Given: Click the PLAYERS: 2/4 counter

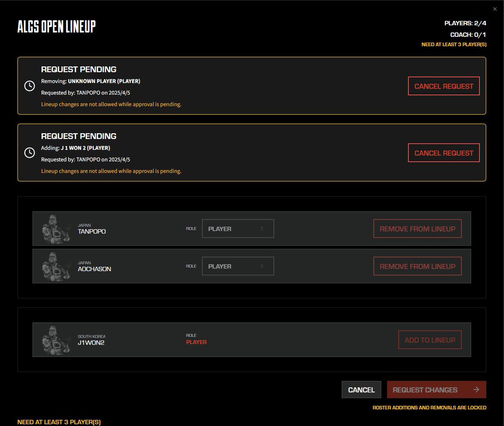Looking at the screenshot, I should (465, 23).
